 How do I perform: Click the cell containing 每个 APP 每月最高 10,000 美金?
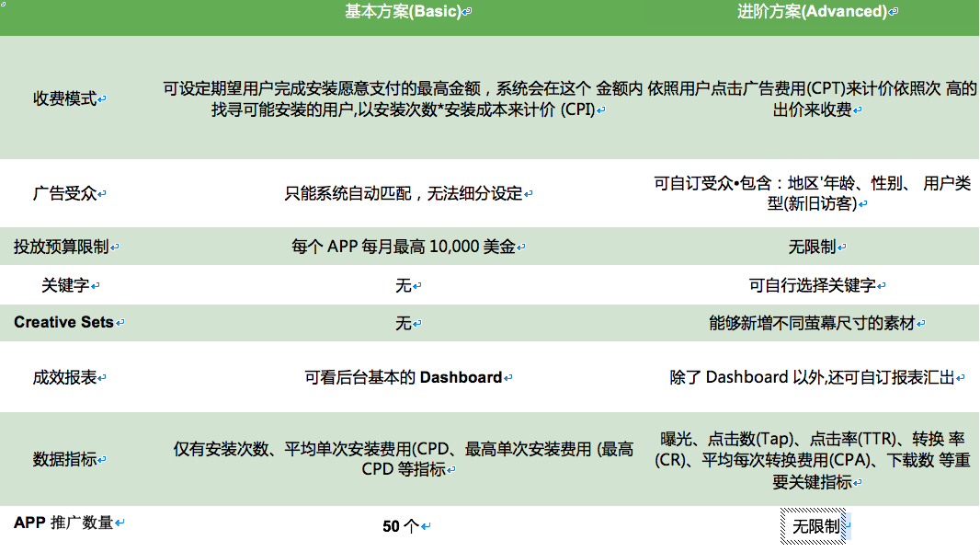click(x=406, y=246)
